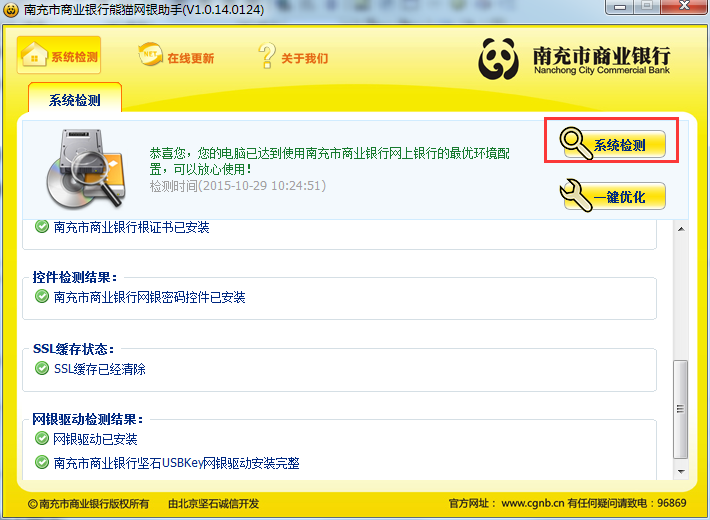Click the text 网银驱动已安装
This screenshot has width=710, height=520.
click(x=95, y=439)
